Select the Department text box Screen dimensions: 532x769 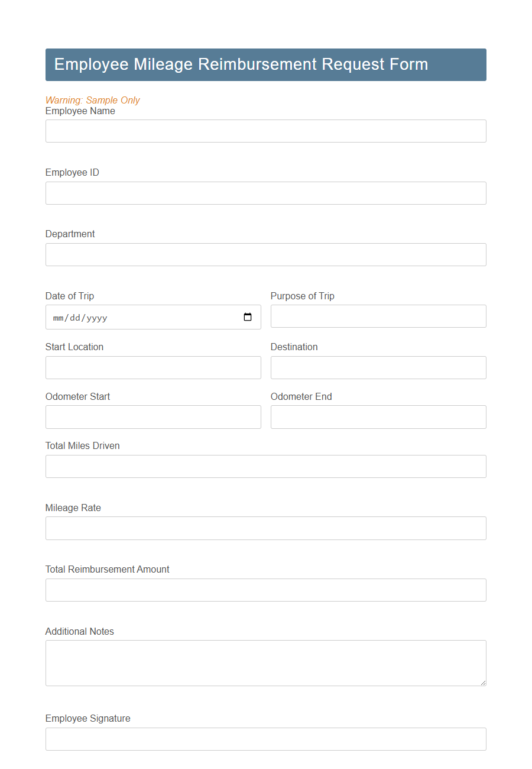point(265,254)
